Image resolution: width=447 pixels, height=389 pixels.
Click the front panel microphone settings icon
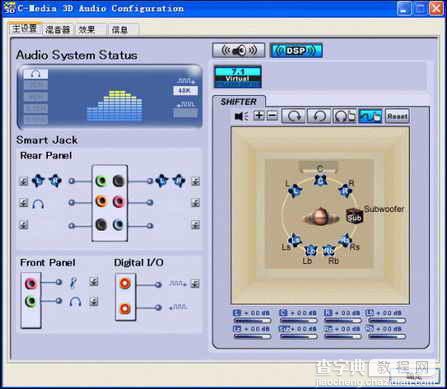94,282
